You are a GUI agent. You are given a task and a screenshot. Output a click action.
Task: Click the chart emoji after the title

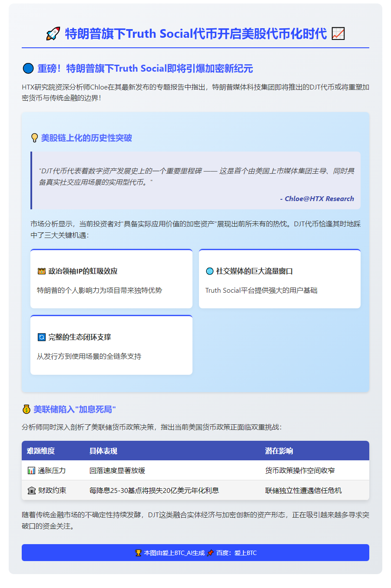[x=338, y=33]
